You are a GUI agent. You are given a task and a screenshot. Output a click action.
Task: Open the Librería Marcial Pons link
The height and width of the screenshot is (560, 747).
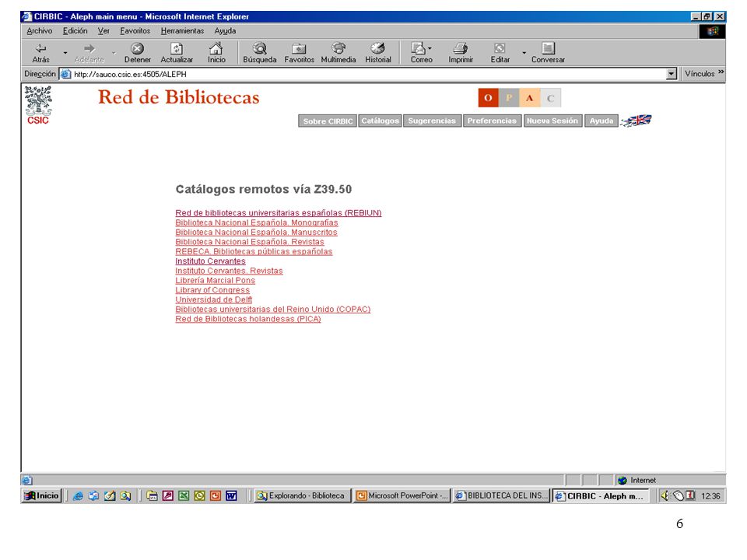point(216,281)
